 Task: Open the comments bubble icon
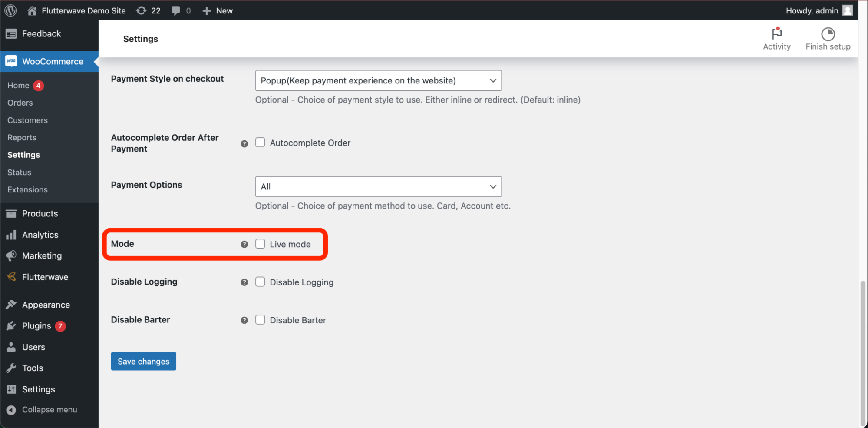[176, 10]
